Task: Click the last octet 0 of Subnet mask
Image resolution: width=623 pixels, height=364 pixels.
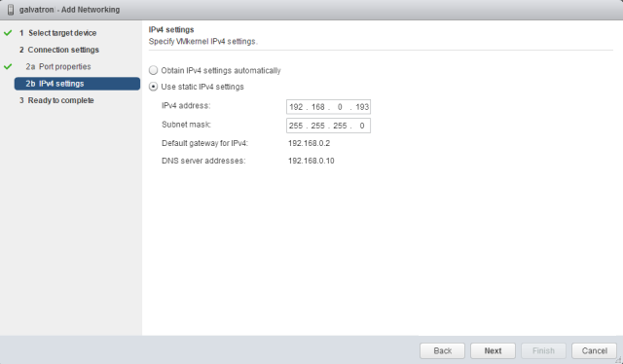Action: point(362,126)
